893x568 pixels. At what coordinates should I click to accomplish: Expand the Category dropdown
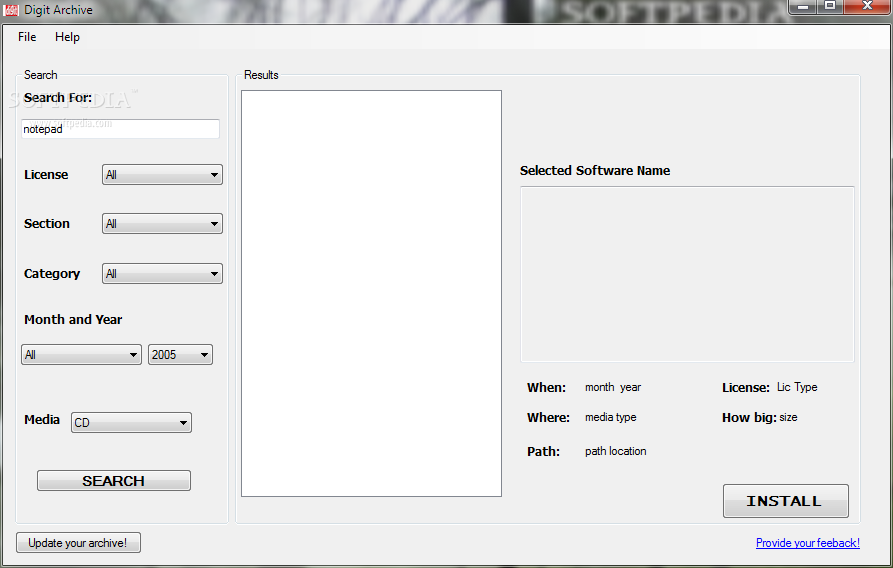pos(162,274)
